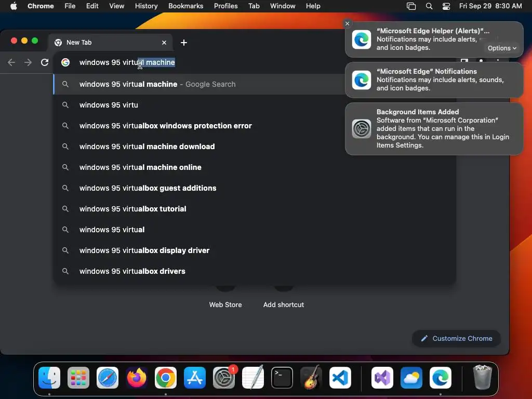Screen dimensions: 532x399
Task: Click the Add shortcut label
Action: click(284, 304)
